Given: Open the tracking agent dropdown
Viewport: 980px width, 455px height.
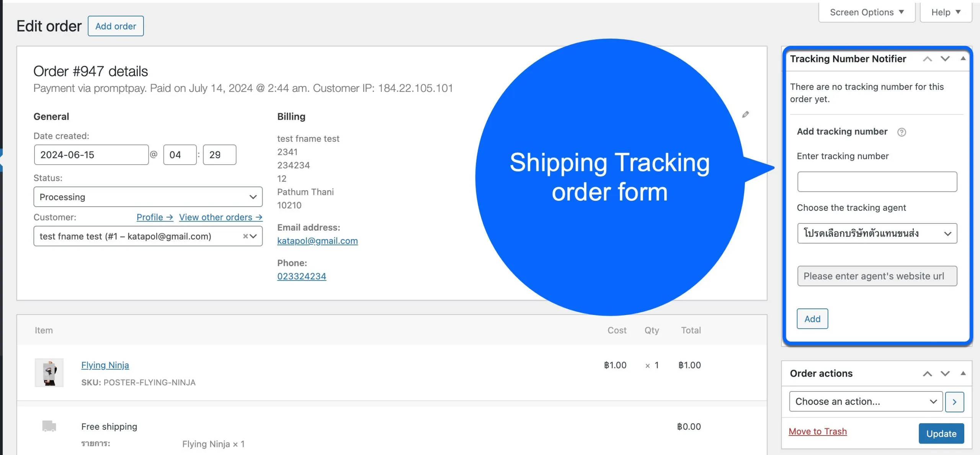Looking at the screenshot, I should tap(877, 233).
